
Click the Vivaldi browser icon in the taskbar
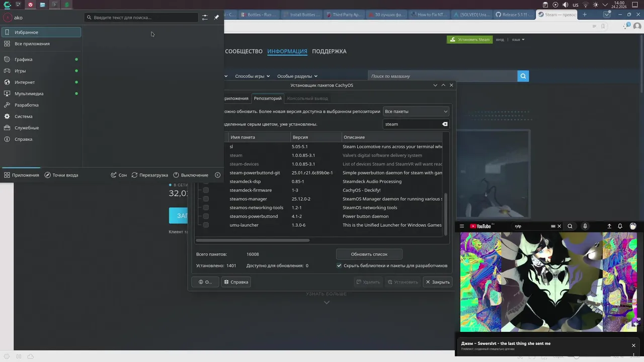pos(30,5)
